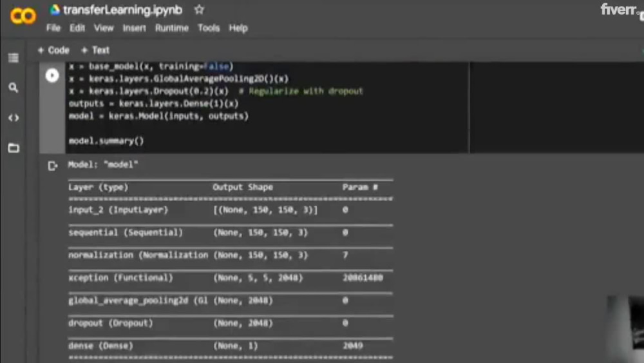Run the code cell
The width and height of the screenshot is (644, 363).
pyautogui.click(x=52, y=75)
